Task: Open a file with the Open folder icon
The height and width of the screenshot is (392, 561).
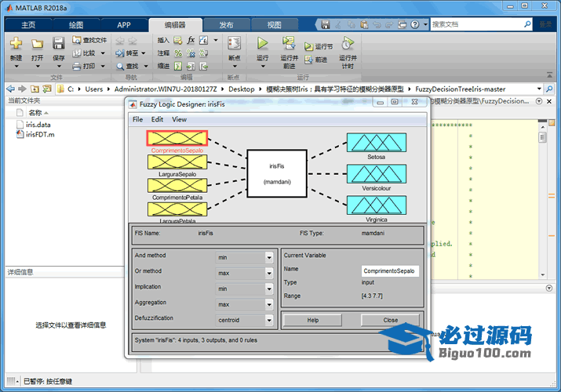Action: click(x=37, y=44)
